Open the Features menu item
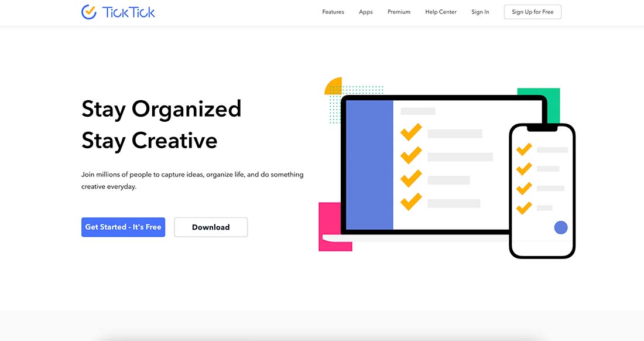This screenshot has height=341, width=644. coord(333,12)
